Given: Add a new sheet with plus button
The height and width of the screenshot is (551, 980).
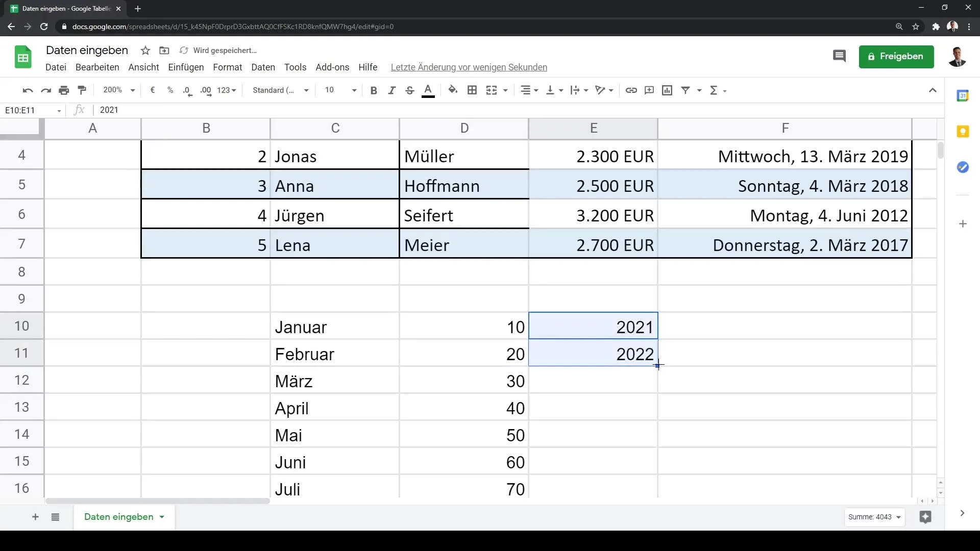Looking at the screenshot, I should click(35, 517).
